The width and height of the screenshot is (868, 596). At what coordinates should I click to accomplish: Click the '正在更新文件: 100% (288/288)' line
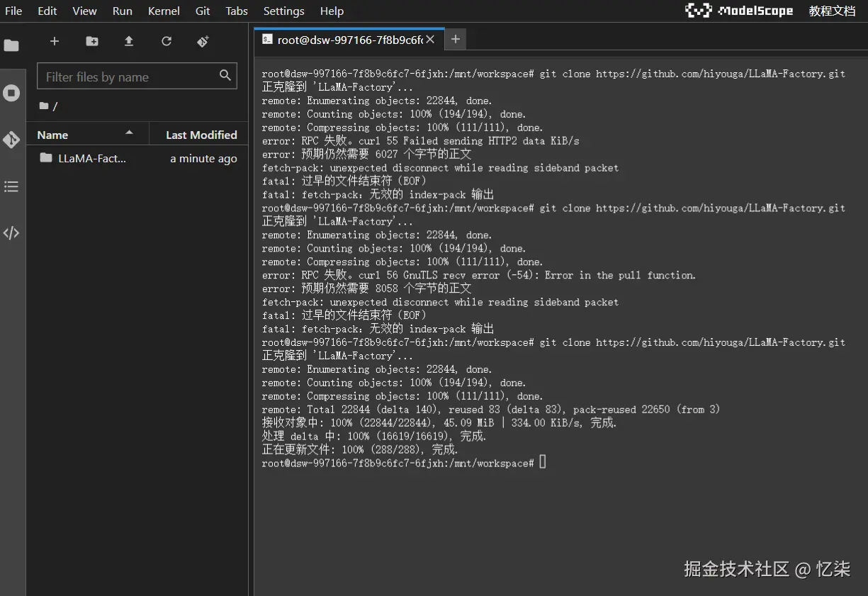pos(360,450)
